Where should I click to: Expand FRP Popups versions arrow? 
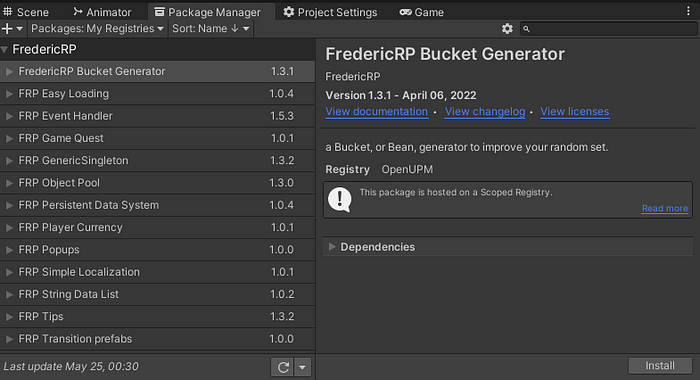tap(9, 250)
